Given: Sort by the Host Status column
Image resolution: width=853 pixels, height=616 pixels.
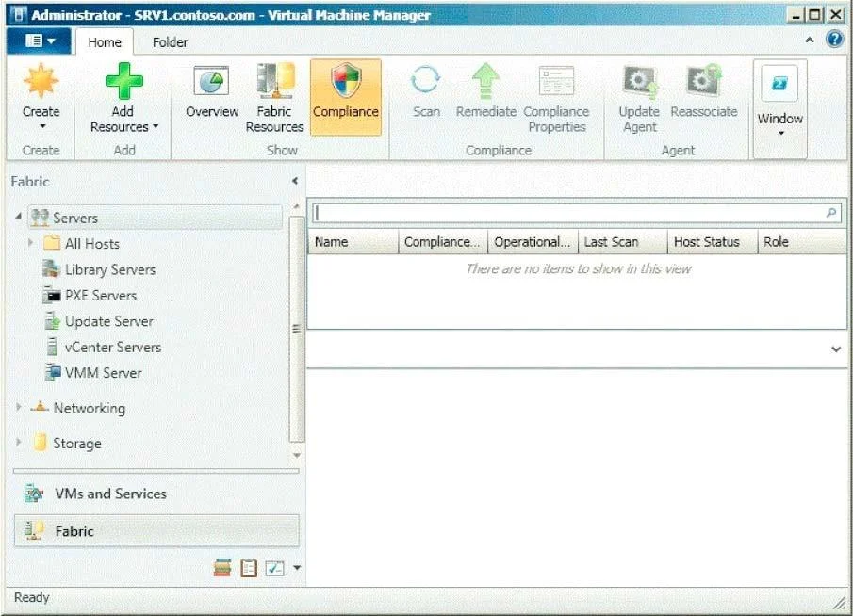Looking at the screenshot, I should point(713,242).
